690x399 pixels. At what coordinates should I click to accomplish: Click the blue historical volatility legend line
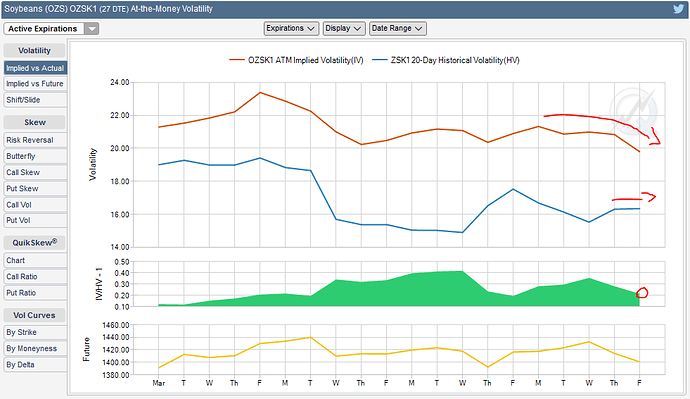click(x=379, y=60)
